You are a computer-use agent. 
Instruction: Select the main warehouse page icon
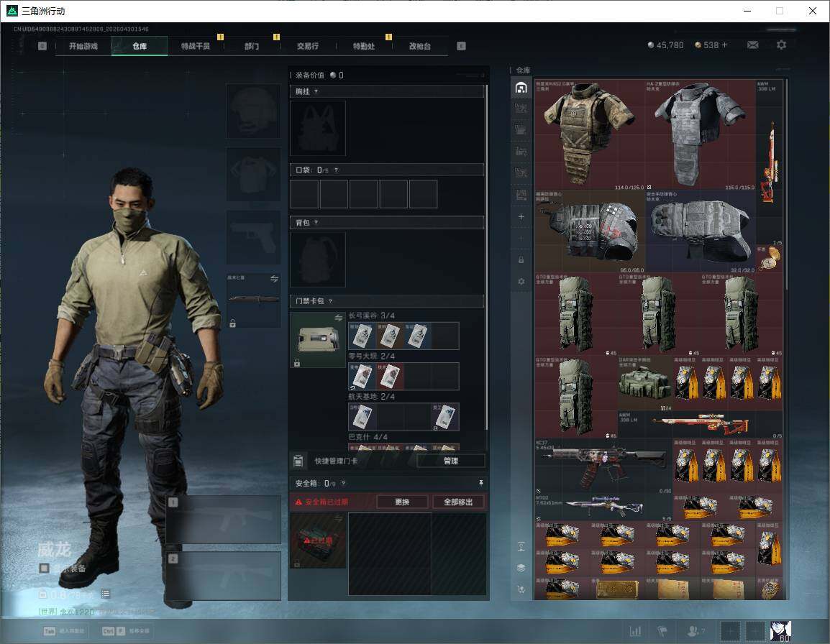[521, 88]
